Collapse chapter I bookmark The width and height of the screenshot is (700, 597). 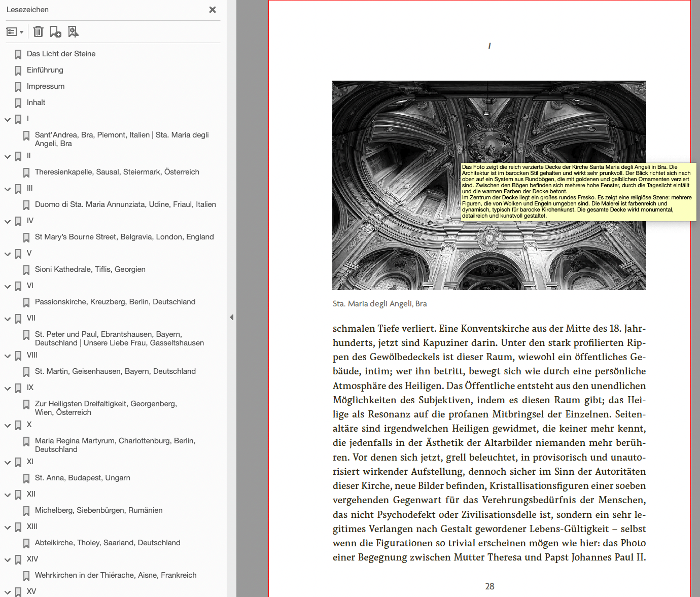coord(8,120)
